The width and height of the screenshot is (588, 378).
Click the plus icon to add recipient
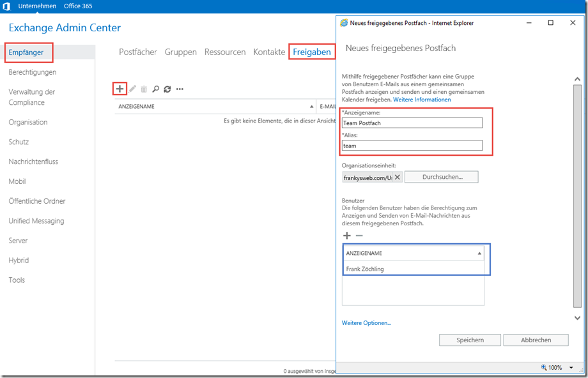[120, 89]
